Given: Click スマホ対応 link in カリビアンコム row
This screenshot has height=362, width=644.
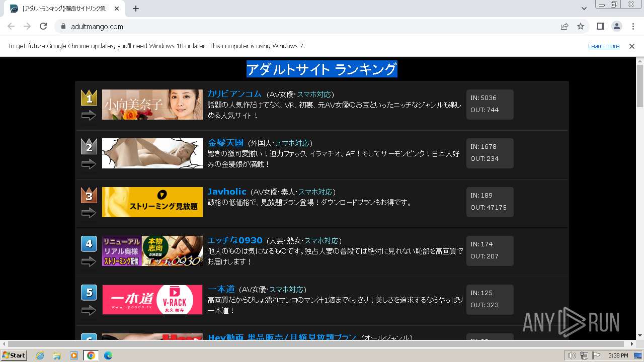Looking at the screenshot, I should point(314,95).
